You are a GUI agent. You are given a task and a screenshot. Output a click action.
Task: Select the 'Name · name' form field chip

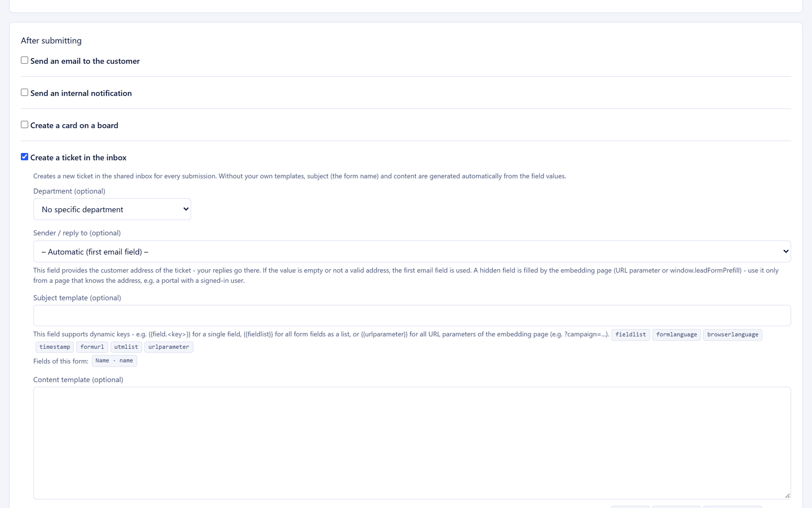pos(114,361)
